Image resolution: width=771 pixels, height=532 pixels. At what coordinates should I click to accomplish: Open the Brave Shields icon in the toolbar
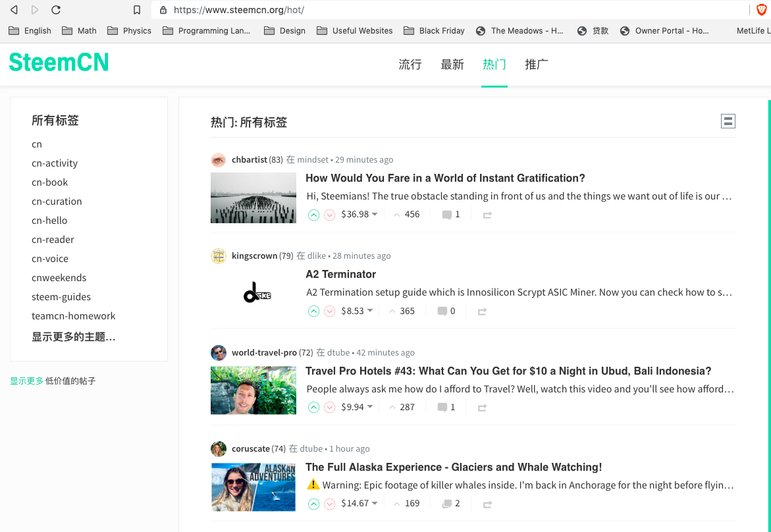(x=761, y=10)
